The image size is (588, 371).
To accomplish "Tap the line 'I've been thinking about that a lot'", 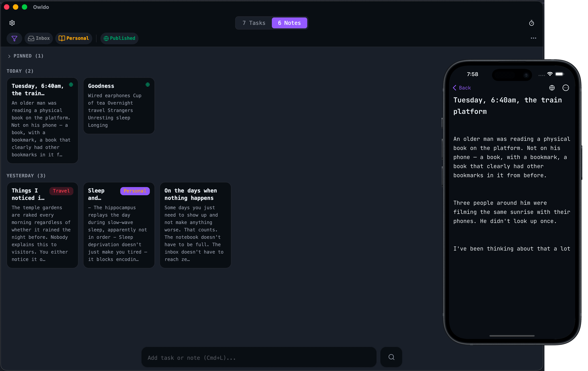I will [512, 248].
